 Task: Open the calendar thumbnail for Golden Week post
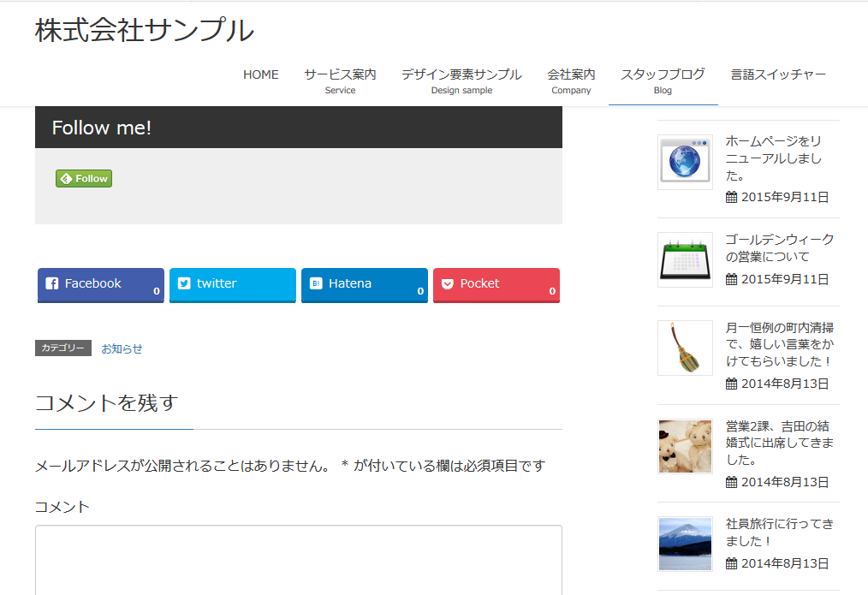(x=685, y=259)
